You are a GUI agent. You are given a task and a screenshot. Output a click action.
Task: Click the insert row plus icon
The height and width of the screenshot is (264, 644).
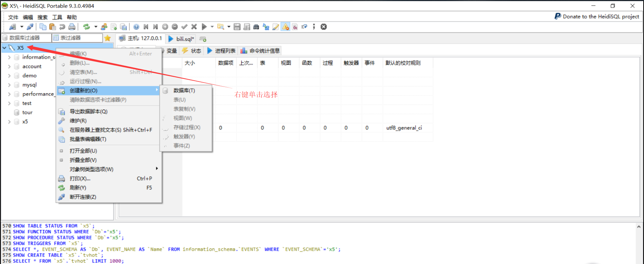pyautogui.click(x=165, y=27)
